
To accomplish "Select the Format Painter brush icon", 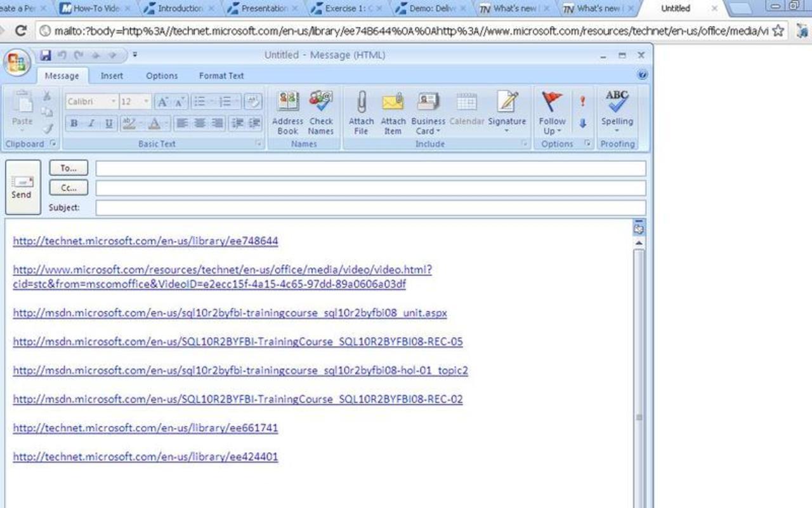I will coord(47,128).
